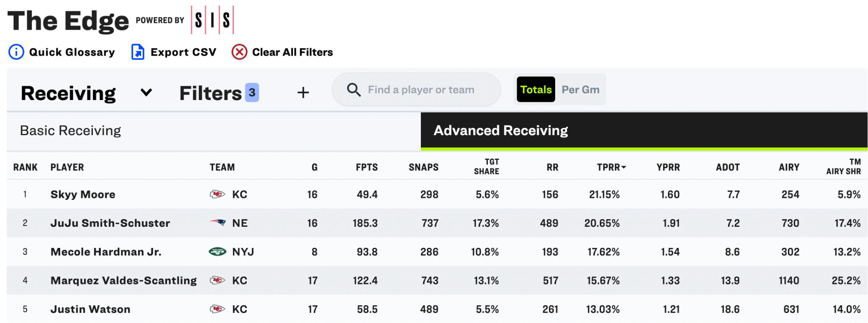Click the red Clear All Filters icon

click(x=239, y=52)
